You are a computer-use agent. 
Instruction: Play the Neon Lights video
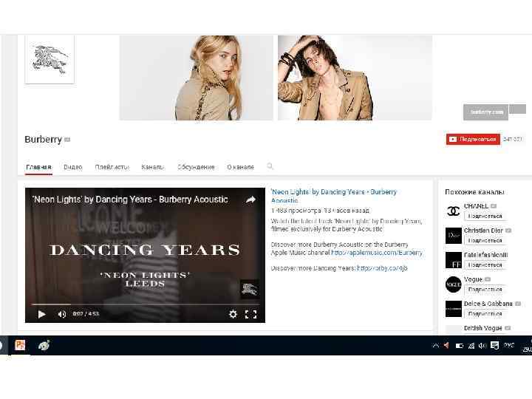point(41,314)
